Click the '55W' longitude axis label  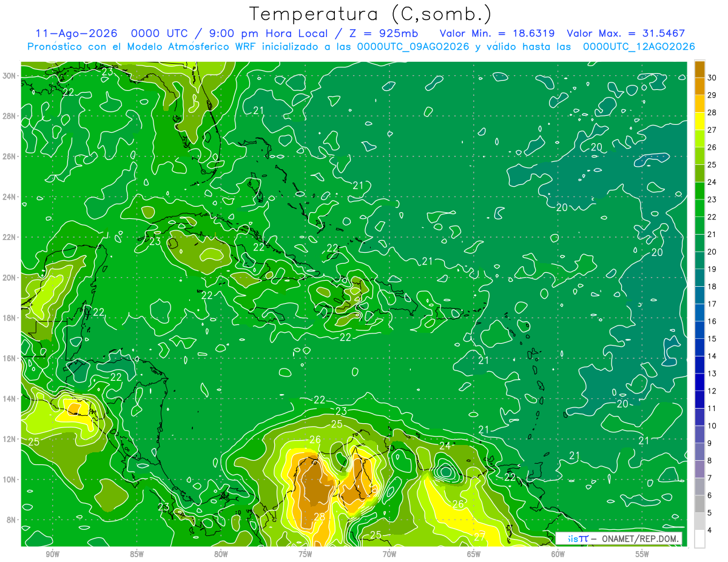[642, 554]
